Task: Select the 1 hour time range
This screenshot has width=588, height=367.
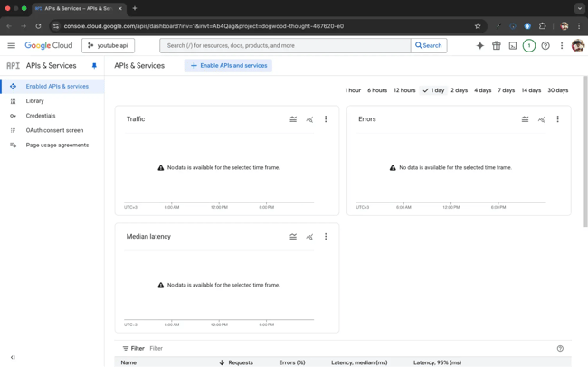Action: 353,90
